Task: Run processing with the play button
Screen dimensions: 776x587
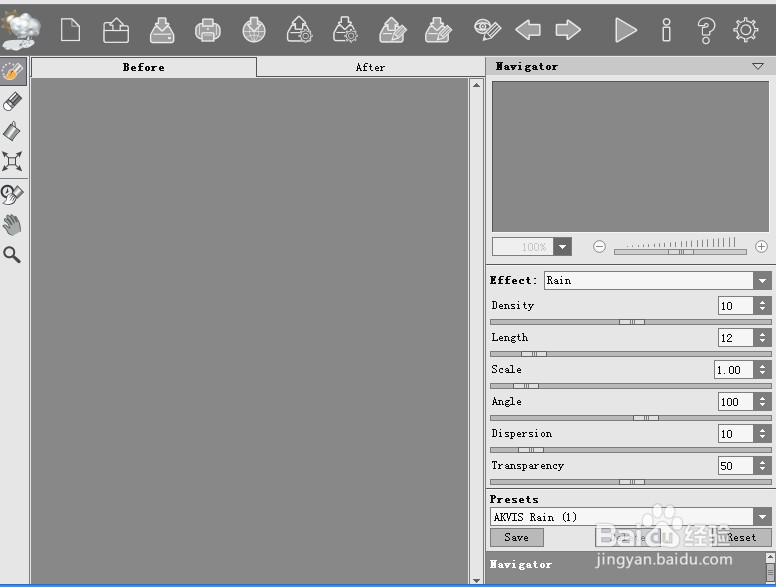Action: (626, 30)
